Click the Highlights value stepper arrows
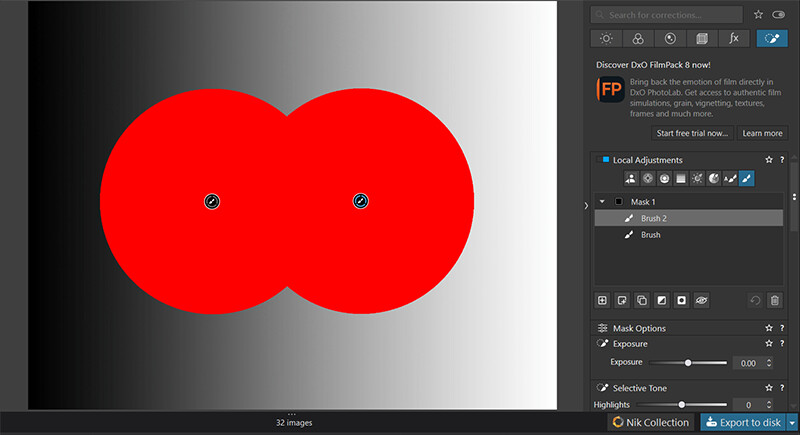This screenshot has height=435, width=800. coord(769,404)
